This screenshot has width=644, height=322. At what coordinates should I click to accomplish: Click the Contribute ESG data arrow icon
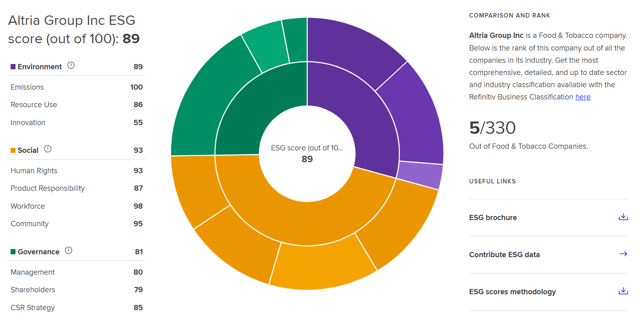[x=623, y=254]
